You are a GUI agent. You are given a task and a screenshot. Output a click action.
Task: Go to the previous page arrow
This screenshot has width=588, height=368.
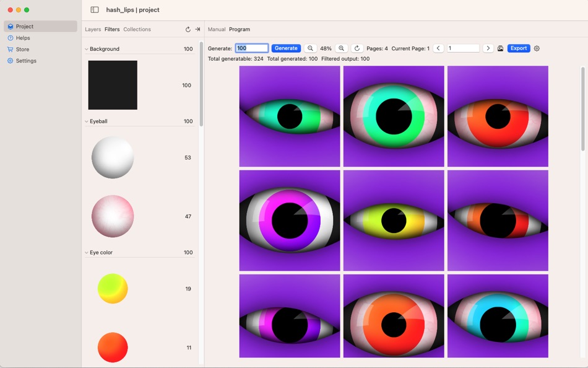[x=438, y=48]
